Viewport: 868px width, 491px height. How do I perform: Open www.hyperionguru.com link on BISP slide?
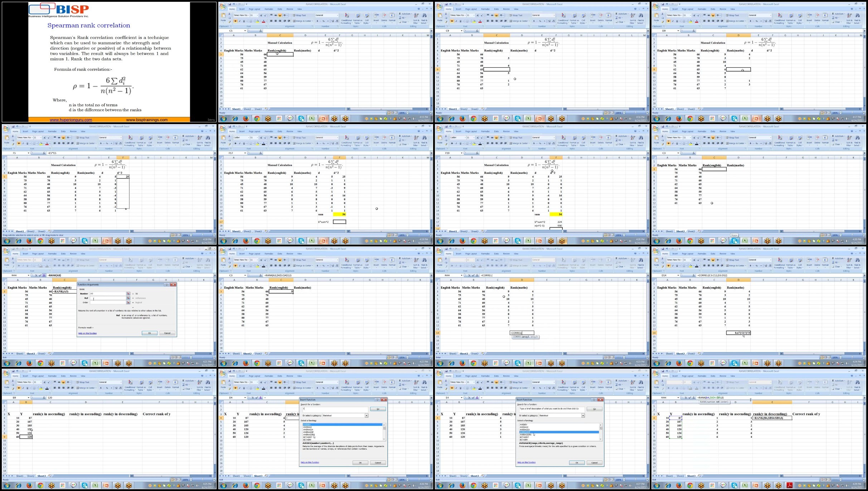[x=71, y=120]
